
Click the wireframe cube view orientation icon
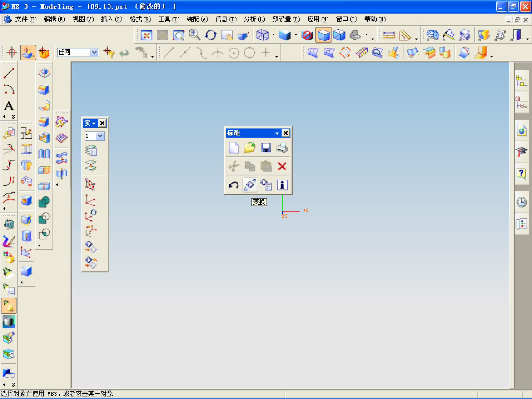pyautogui.click(x=262, y=35)
